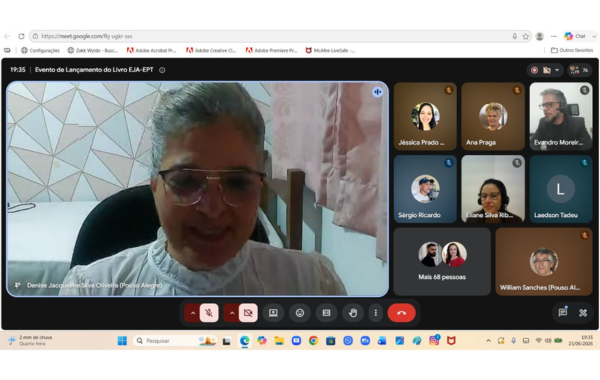Bookmark page with the star icon
Viewport: 600px width, 380px height.
tap(526, 36)
